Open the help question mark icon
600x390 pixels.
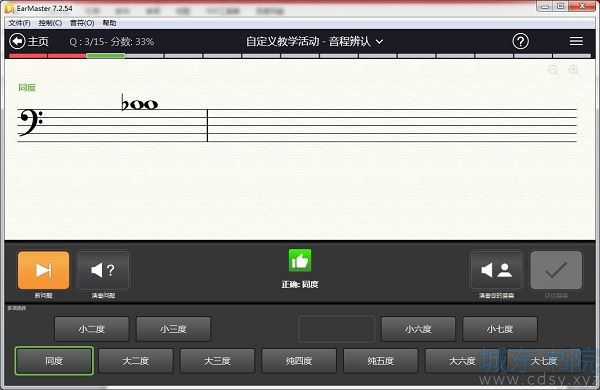(520, 41)
